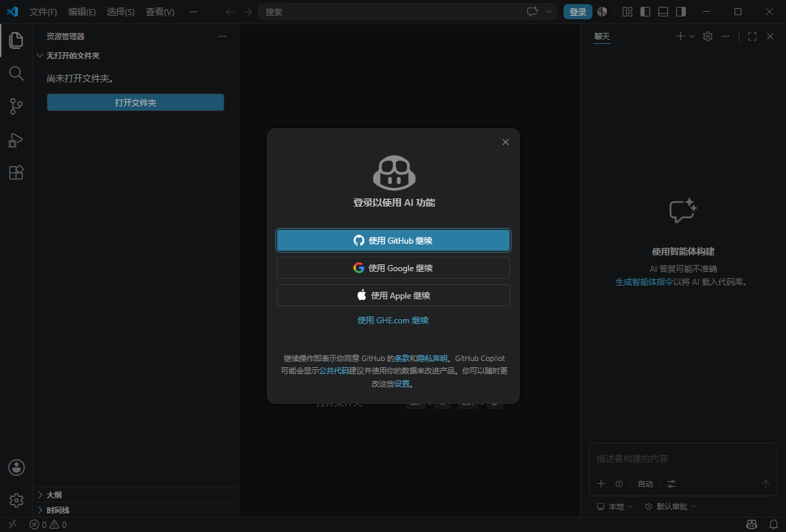The image size is (786, 532).
Task: Open the customize layout icon
Action: click(627, 12)
